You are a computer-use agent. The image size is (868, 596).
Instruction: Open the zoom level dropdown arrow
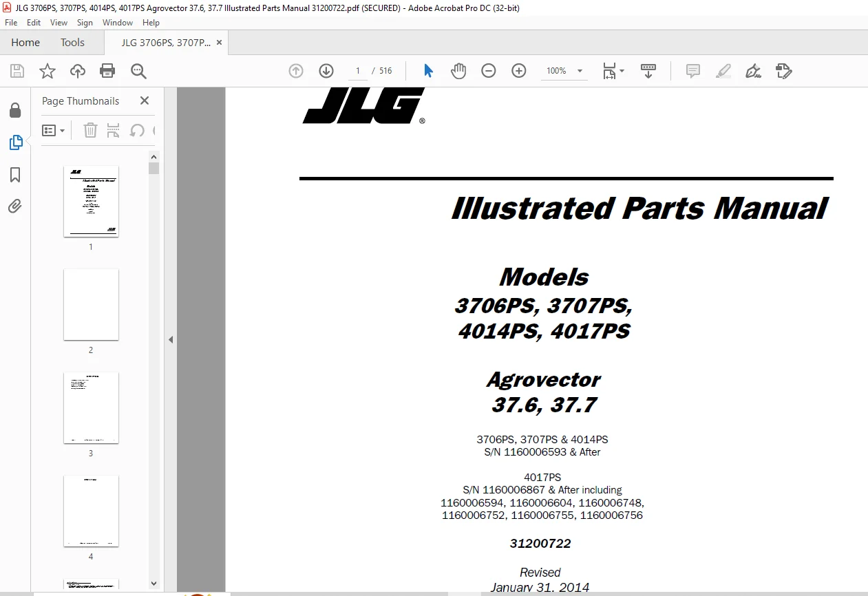(x=580, y=71)
